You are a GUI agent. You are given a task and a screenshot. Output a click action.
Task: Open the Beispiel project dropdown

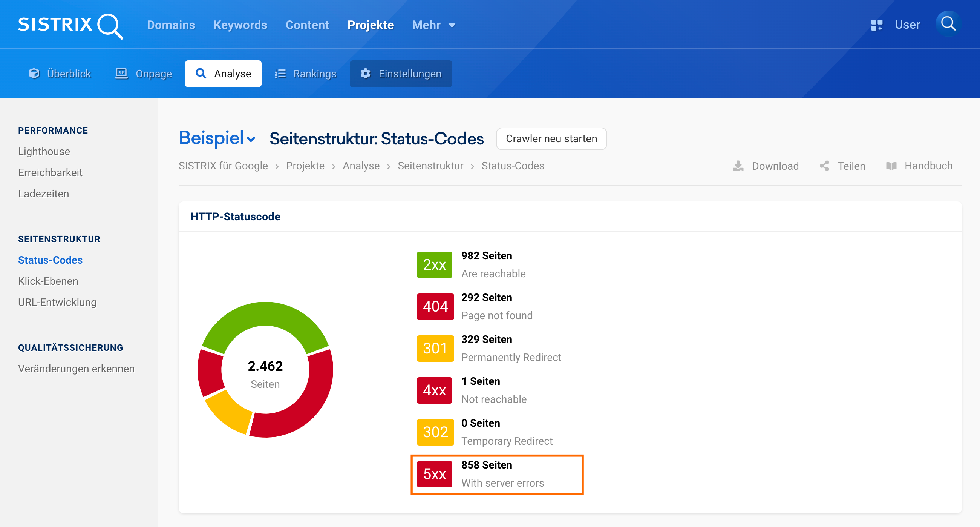217,138
